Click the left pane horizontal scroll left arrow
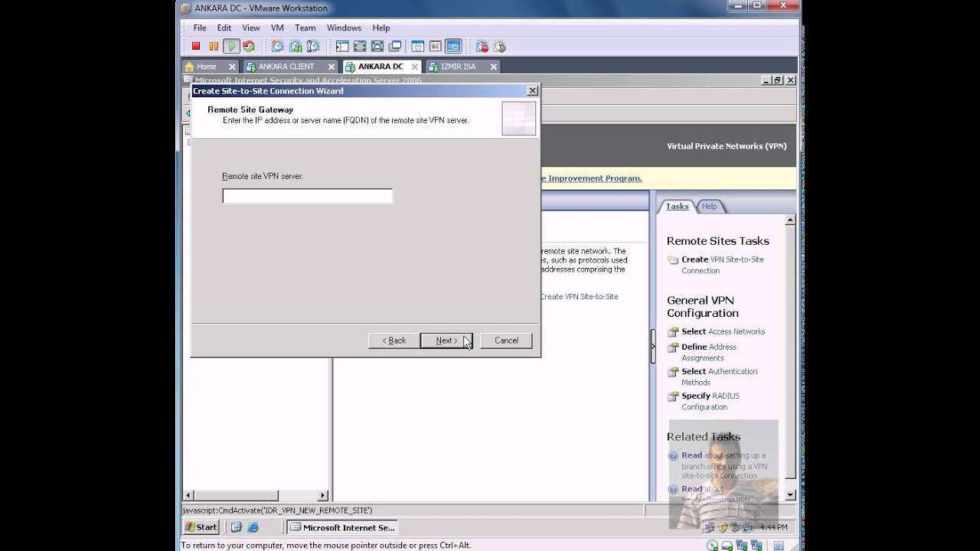 [188, 496]
